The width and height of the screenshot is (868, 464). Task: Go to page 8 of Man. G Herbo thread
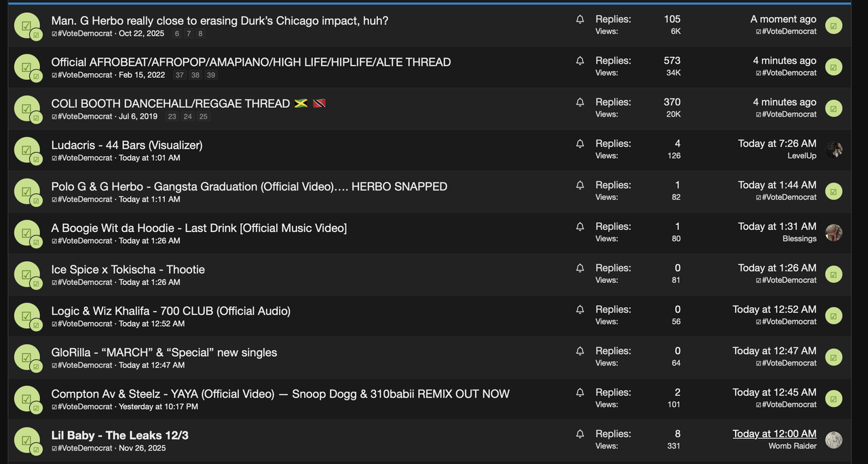(x=200, y=33)
